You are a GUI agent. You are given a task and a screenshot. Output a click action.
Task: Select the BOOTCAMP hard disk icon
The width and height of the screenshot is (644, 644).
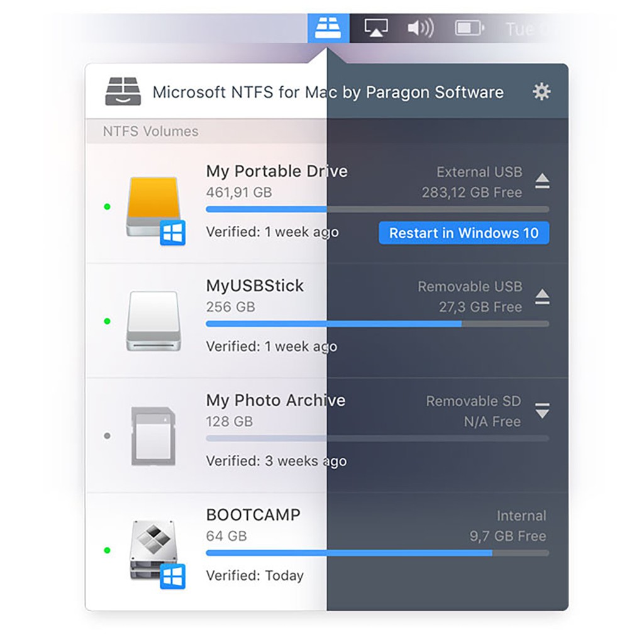(157, 553)
